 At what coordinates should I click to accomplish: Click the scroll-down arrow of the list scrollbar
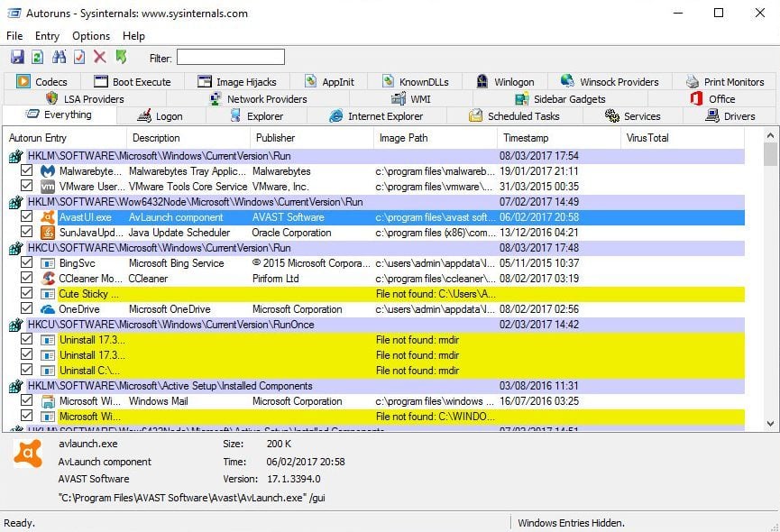[770, 422]
